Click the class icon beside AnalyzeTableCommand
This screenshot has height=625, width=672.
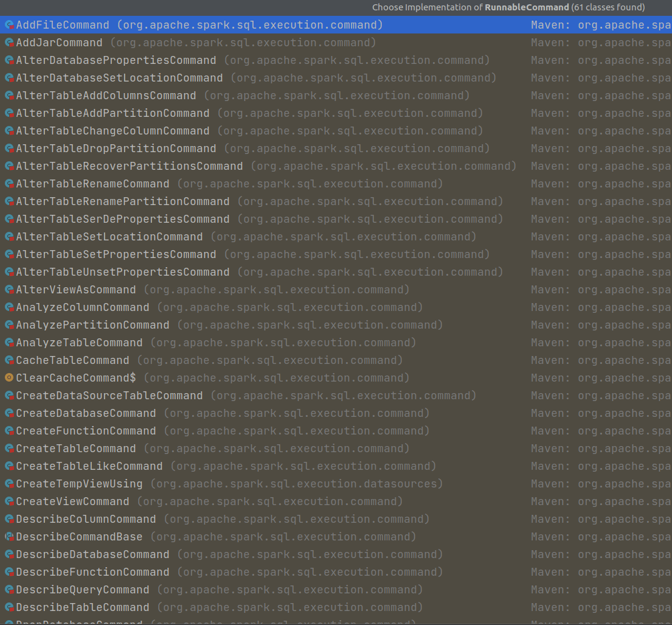9,343
